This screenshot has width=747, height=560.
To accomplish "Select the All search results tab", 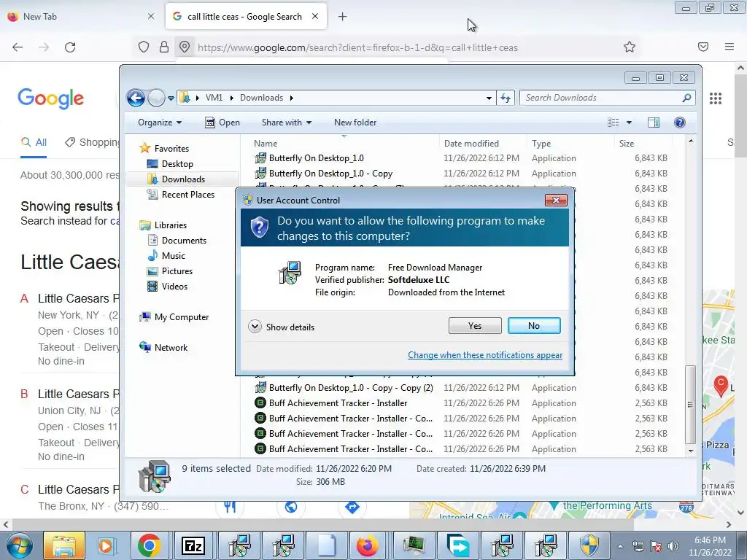I will click(x=34, y=142).
